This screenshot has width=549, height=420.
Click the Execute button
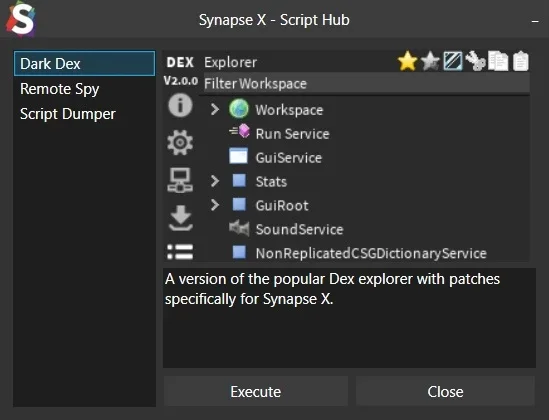pos(256,391)
